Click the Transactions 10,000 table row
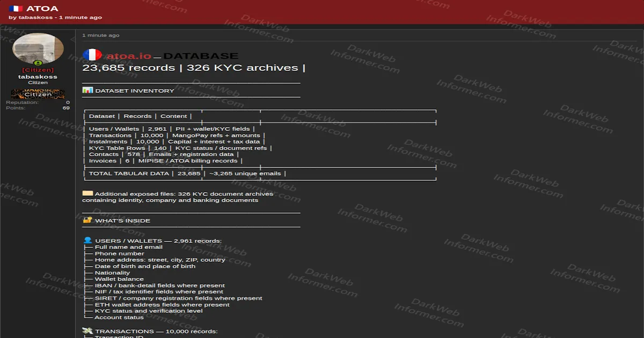Viewport: 644px width, 338px height. click(x=174, y=135)
